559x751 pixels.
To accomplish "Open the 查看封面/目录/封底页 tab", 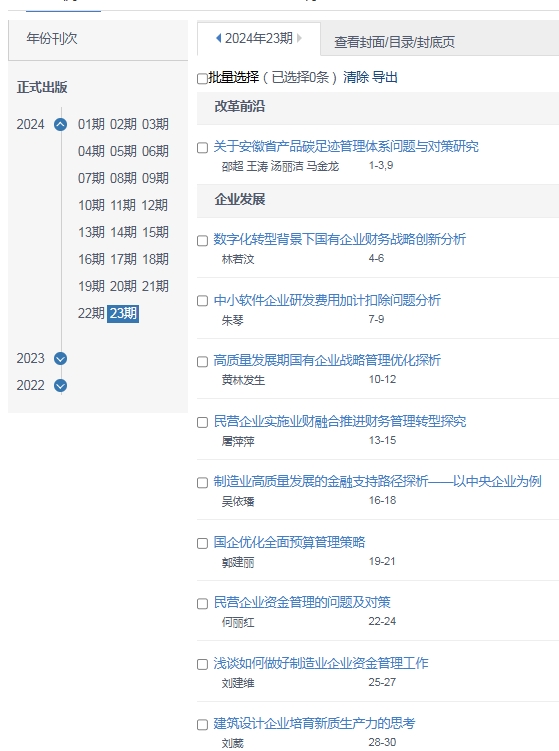I will (x=394, y=42).
